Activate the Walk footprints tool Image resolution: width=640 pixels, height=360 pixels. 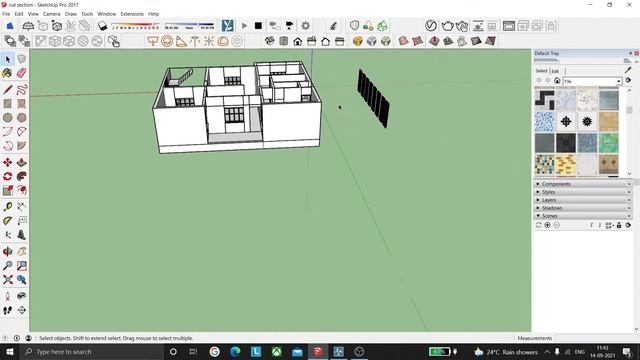click(7, 310)
